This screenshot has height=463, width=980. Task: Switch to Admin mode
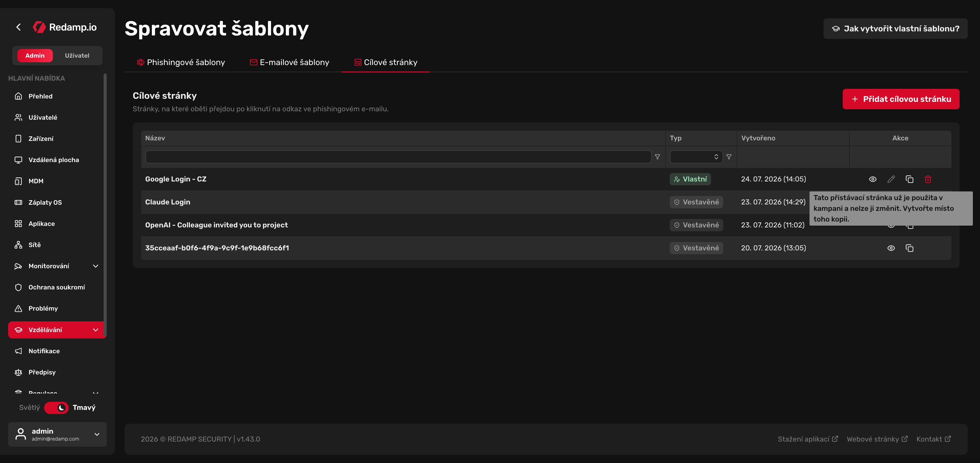coord(35,56)
